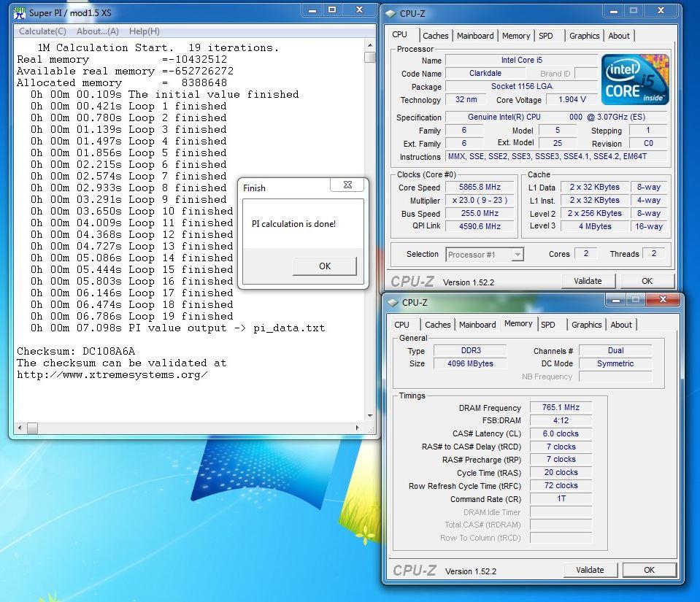
Task: Click the Super PI app icon in title bar
Action: point(19,13)
